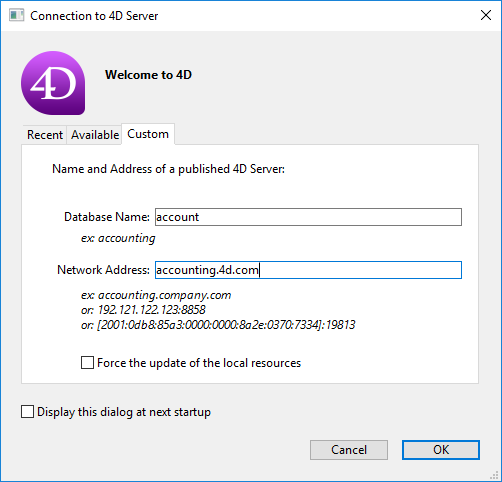The image size is (502, 482).
Task: Click the Cancel button
Action: coord(349,450)
